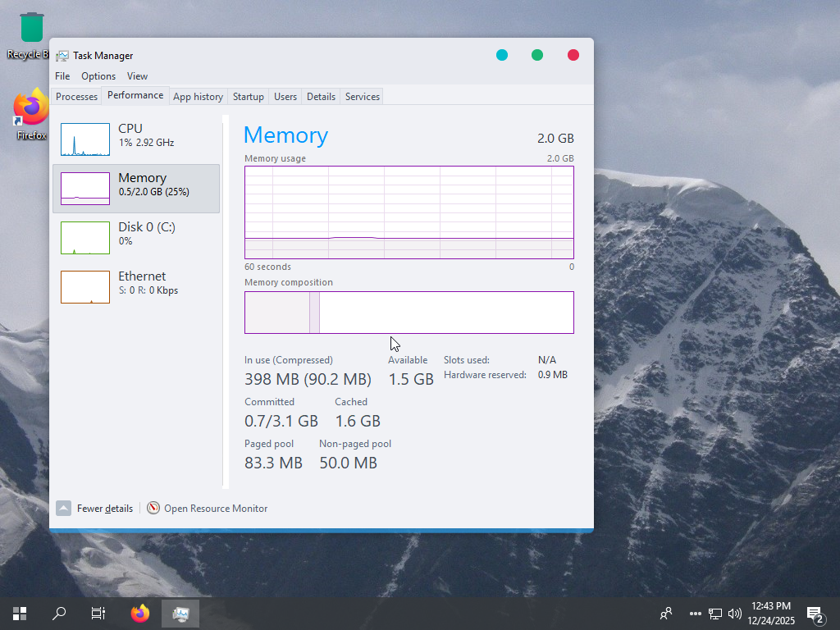This screenshot has width=840, height=630.
Task: Click the Windows Start button
Action: tap(20, 613)
